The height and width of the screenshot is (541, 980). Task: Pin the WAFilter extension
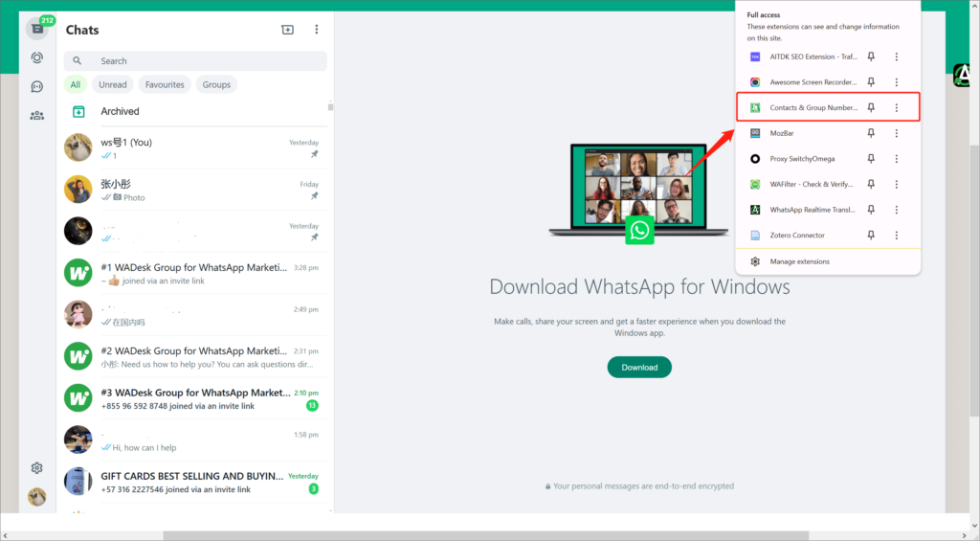(871, 185)
